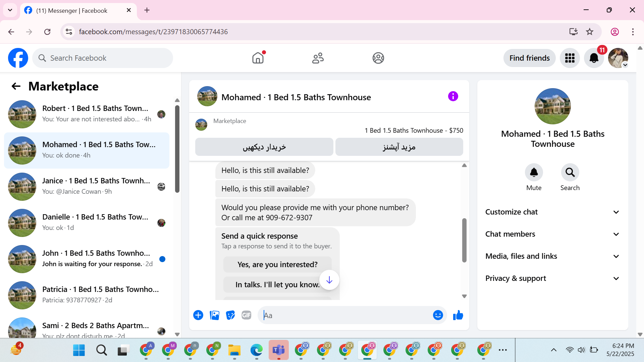Click the خریدار دیکھیں button
Screen dimensions: 644x362
pyautogui.click(x=264, y=147)
